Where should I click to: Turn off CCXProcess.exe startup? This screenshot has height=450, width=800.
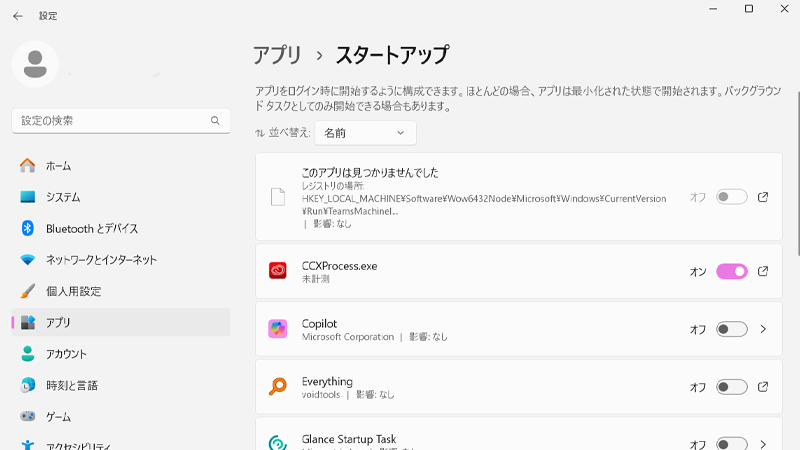732,271
